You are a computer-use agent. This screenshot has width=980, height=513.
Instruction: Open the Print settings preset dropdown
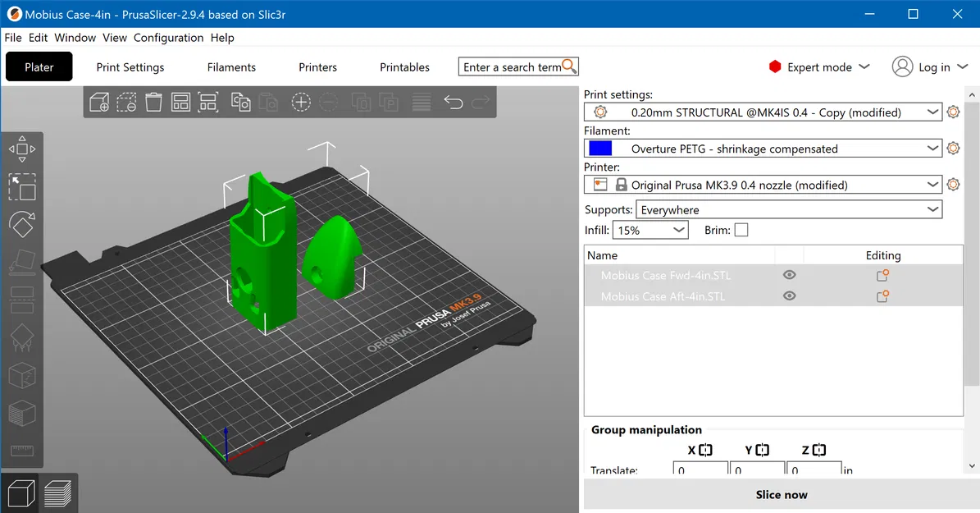[x=763, y=112]
